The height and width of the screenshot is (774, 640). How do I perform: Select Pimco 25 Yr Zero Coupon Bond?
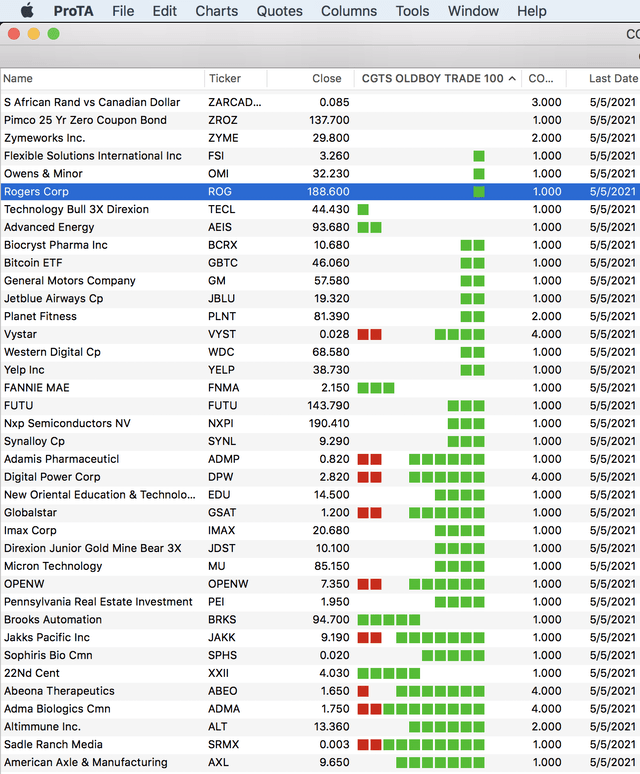pyautogui.click(x=320, y=120)
